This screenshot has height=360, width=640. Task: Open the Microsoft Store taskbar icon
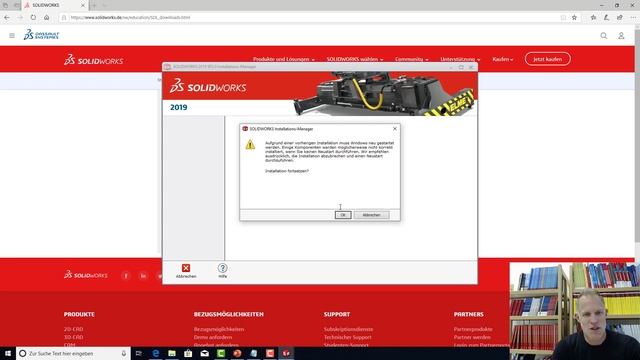(188, 353)
